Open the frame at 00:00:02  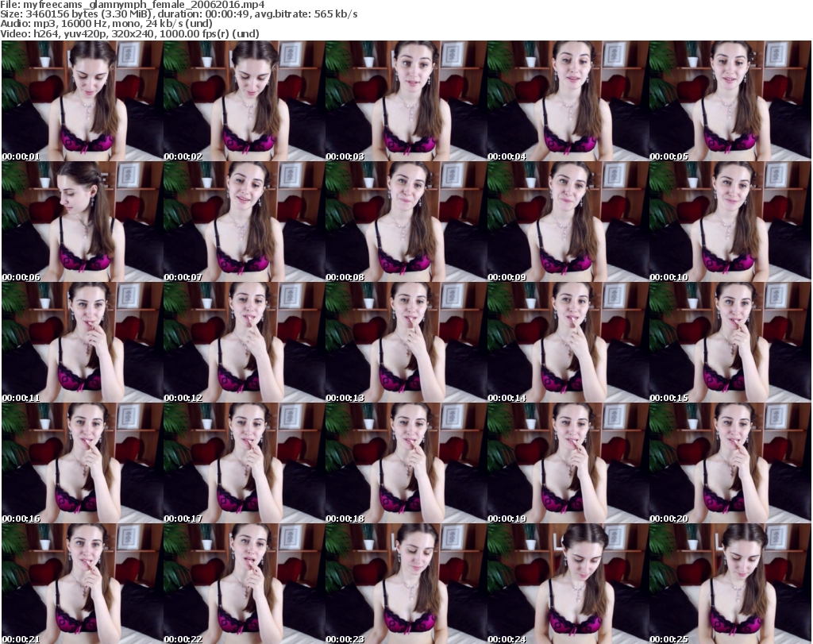coord(244,101)
